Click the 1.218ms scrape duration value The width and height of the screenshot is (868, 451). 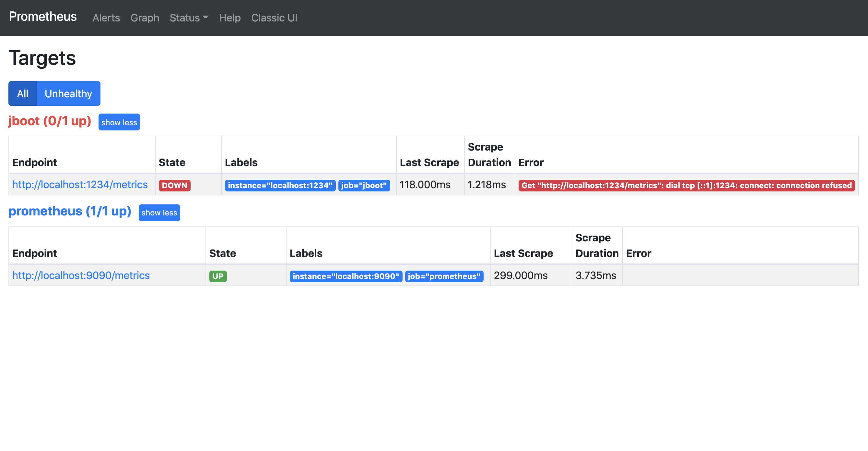pyautogui.click(x=487, y=185)
